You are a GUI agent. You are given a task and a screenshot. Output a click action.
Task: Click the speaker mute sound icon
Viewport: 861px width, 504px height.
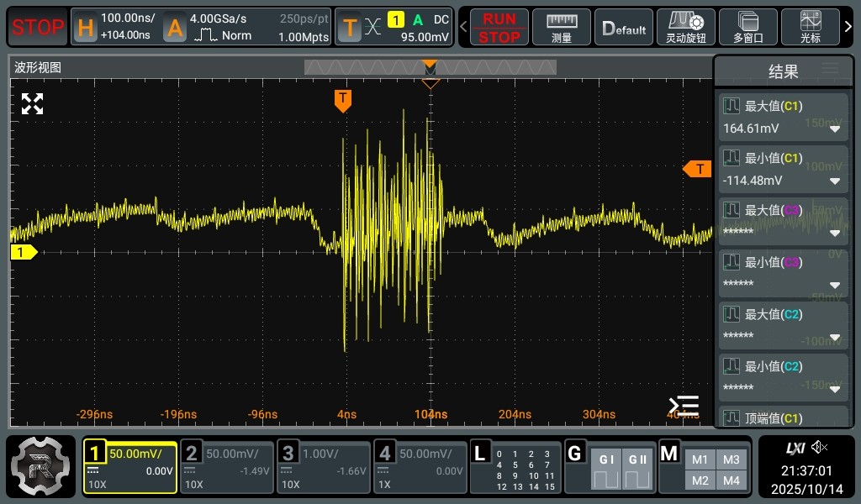click(x=820, y=447)
